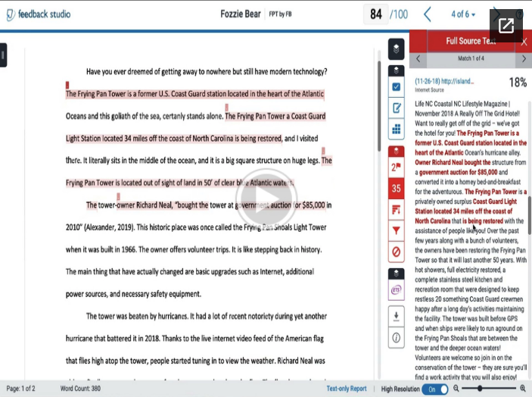The height and width of the screenshot is (397, 532).
Task: Open the 4 of 6 paper dropdown
Action: click(x=463, y=14)
